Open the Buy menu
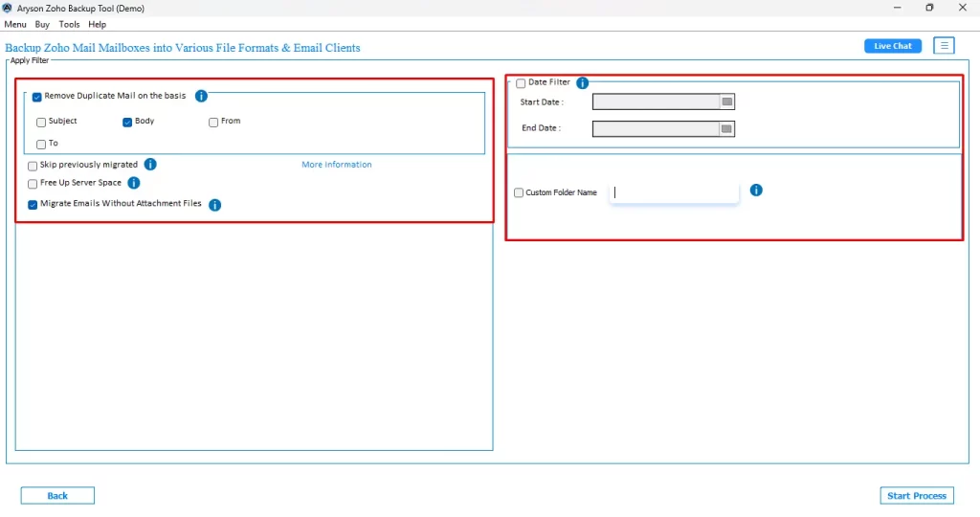Screen dimensions: 980x517 click(x=42, y=24)
